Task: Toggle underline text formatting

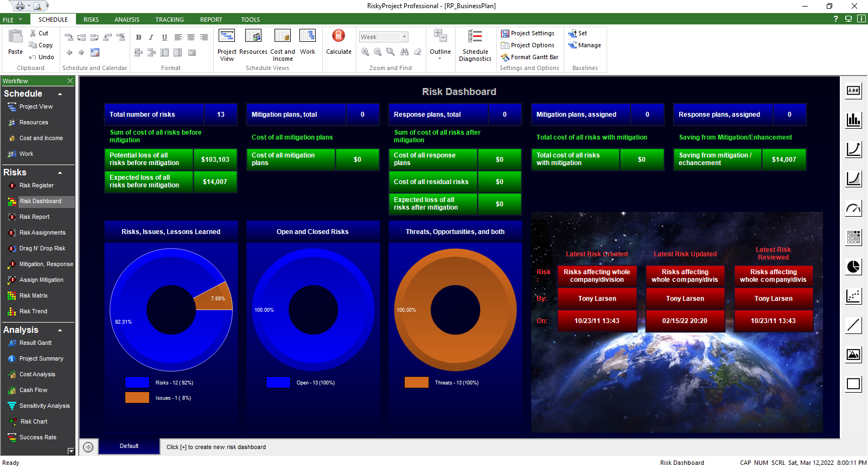Action: [x=164, y=37]
